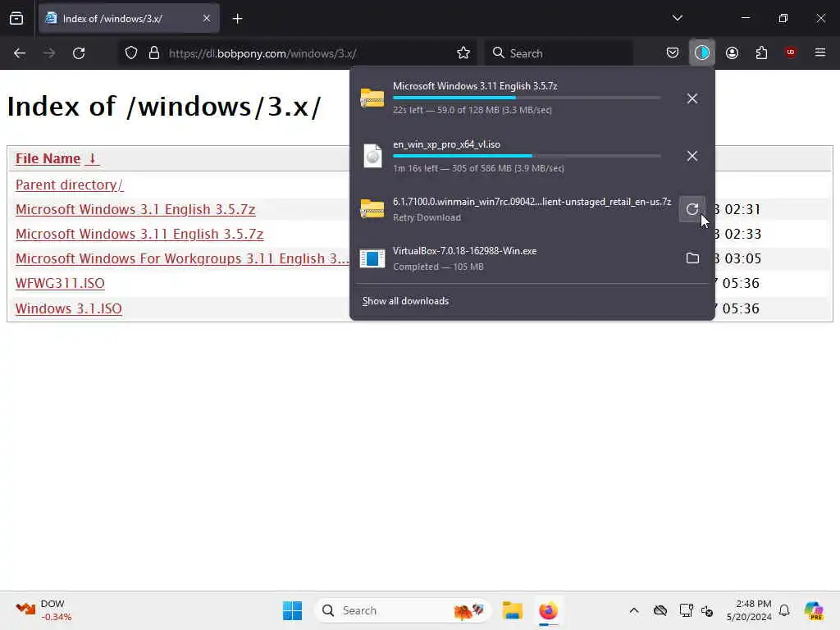Cancel the en_win_xp_pro_x64_vl.iso download

[x=692, y=156]
